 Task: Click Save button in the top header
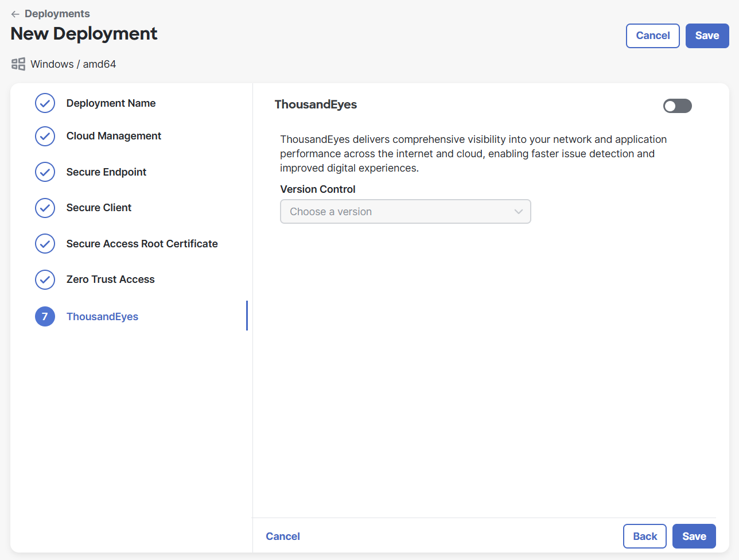pyautogui.click(x=707, y=36)
